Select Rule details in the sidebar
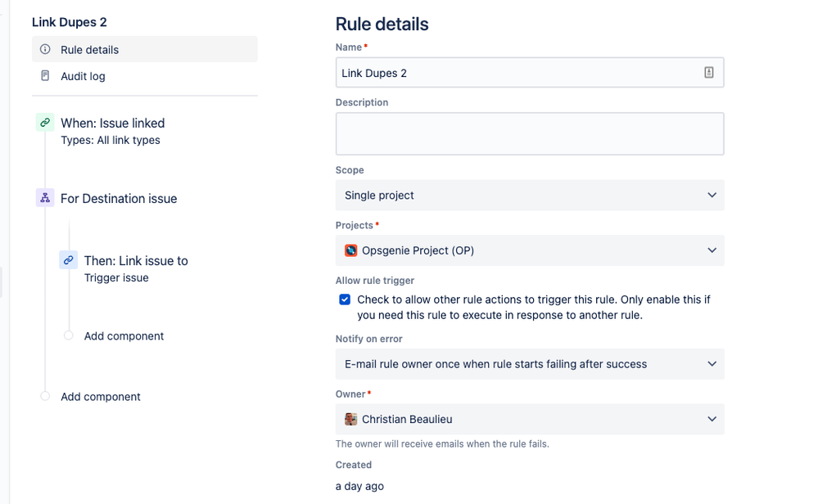This screenshot has height=504, width=818. 90,50
